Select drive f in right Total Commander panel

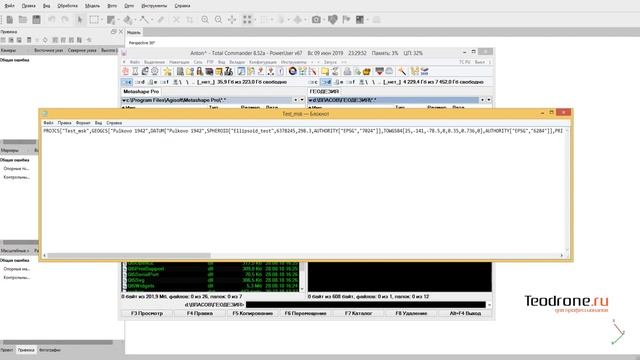tap(351, 82)
